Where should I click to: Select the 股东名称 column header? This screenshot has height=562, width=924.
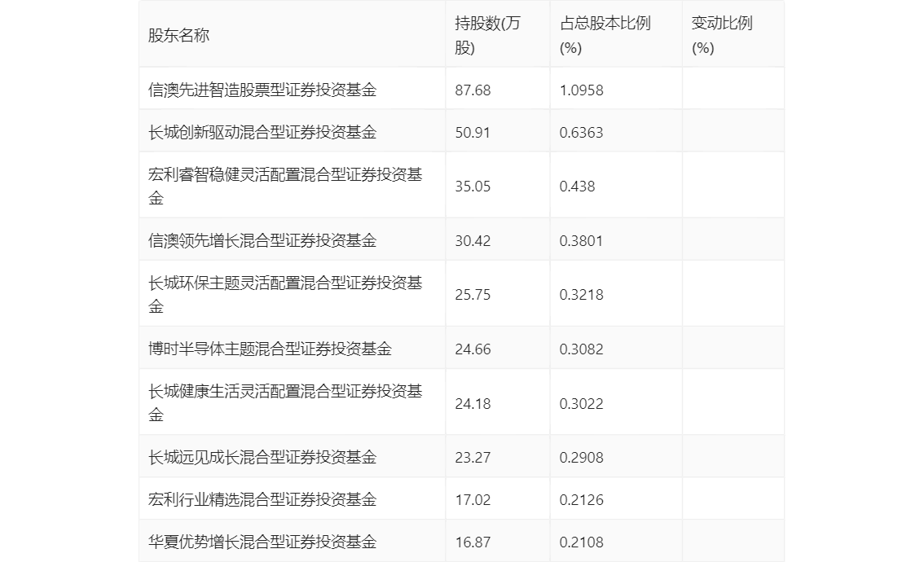point(293,35)
